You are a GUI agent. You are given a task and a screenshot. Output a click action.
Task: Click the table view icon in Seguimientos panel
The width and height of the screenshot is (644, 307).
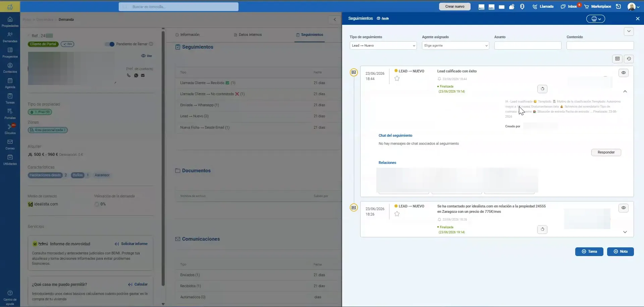[617, 59]
